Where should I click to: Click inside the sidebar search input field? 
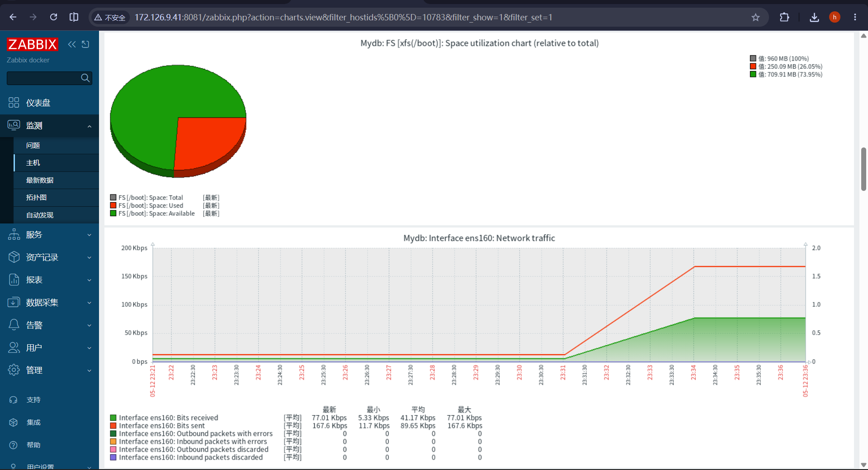pyautogui.click(x=43, y=78)
